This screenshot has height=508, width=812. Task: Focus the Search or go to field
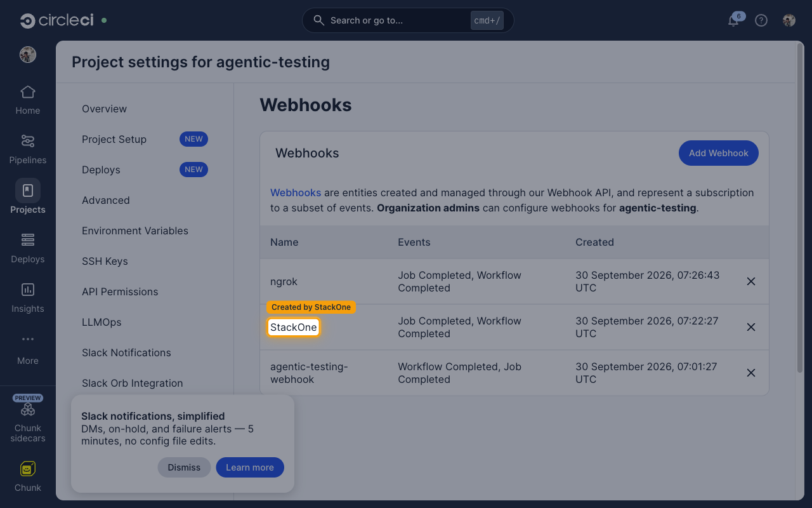coord(408,20)
